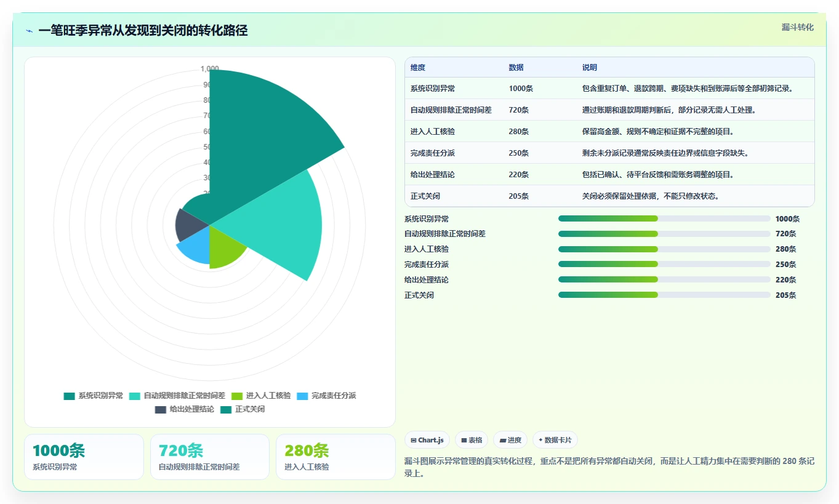Click the lightning icon beside the page title
Screen dimensions: 839x504
point(29,31)
